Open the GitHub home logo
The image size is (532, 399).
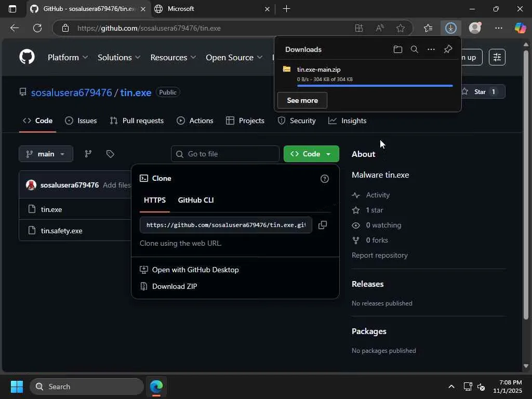[27, 57]
